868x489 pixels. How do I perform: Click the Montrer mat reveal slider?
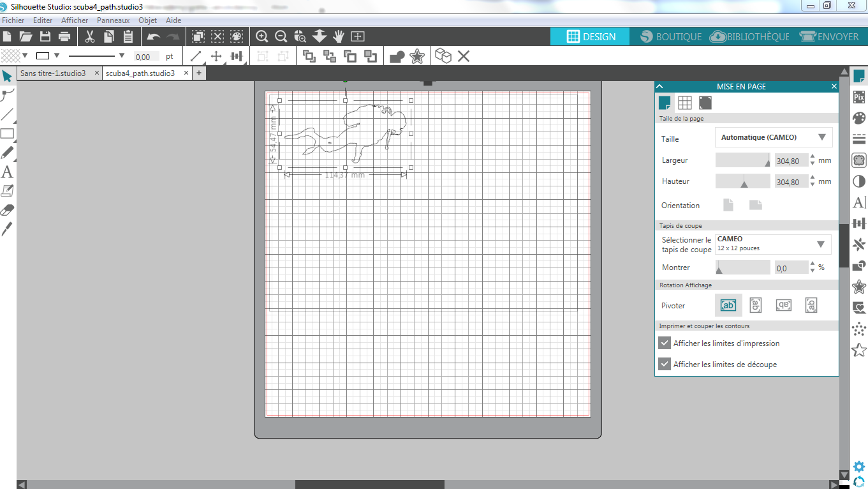coord(743,267)
